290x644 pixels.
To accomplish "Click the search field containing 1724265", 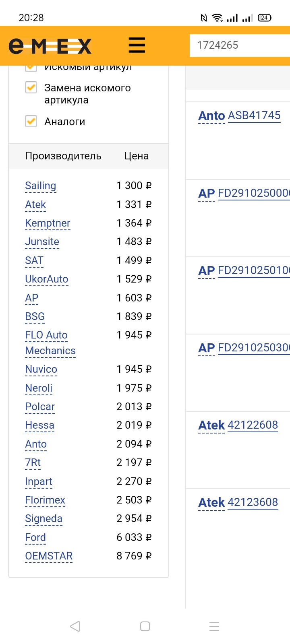I will (x=240, y=45).
